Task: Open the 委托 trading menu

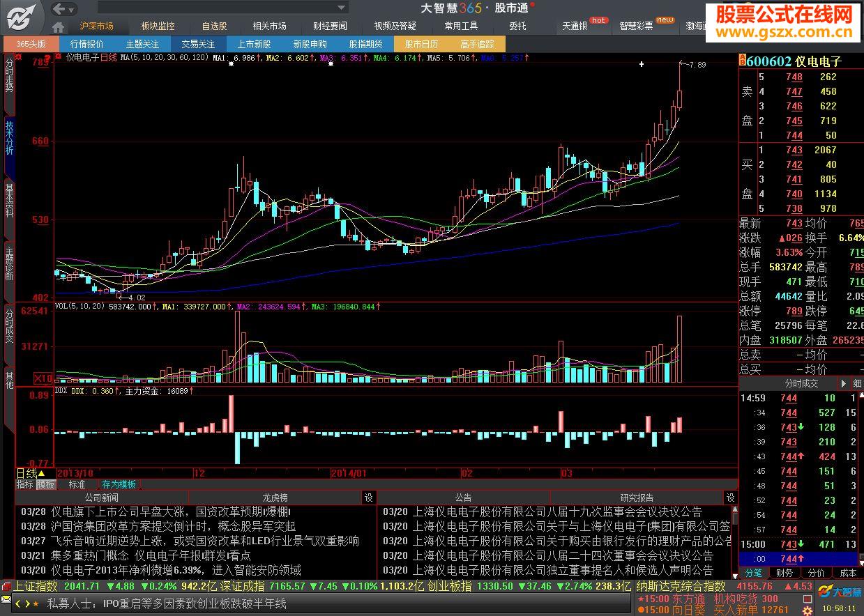Action: click(517, 26)
